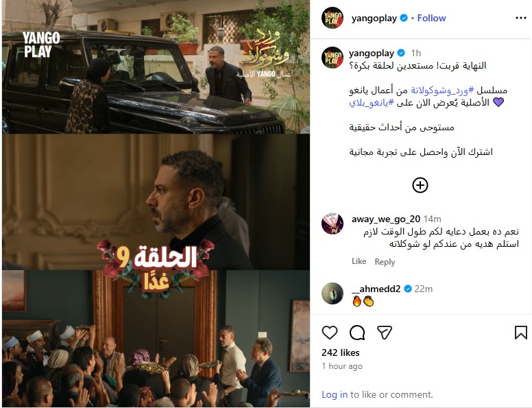This screenshot has height=408, width=532.
Task: Open away_we_go_20 profile picture
Action: pyautogui.click(x=332, y=224)
